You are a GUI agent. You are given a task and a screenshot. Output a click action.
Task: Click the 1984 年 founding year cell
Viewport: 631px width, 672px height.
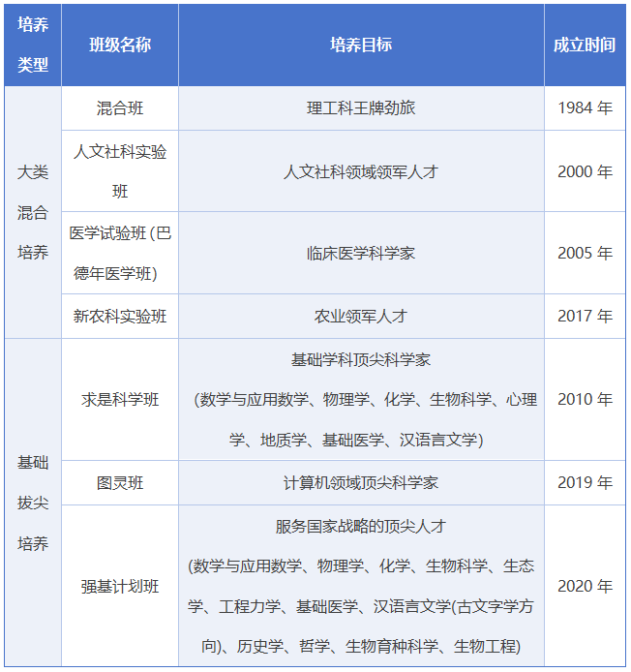pyautogui.click(x=585, y=108)
